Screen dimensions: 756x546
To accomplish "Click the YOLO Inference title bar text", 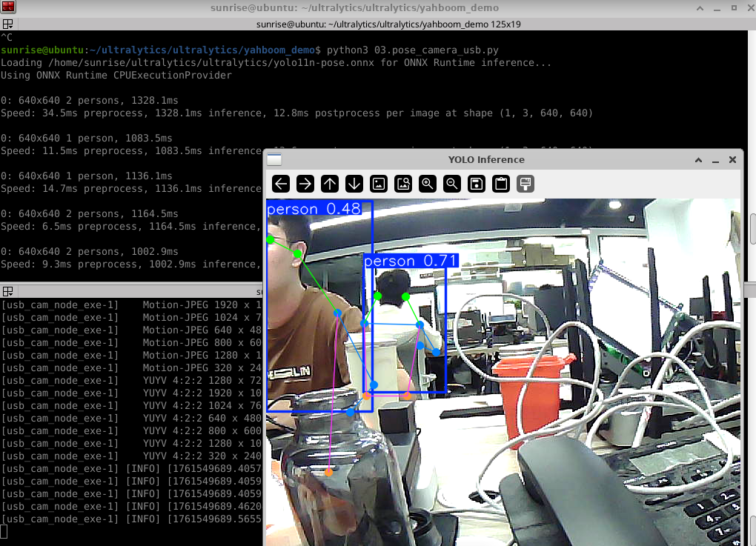I will click(486, 159).
